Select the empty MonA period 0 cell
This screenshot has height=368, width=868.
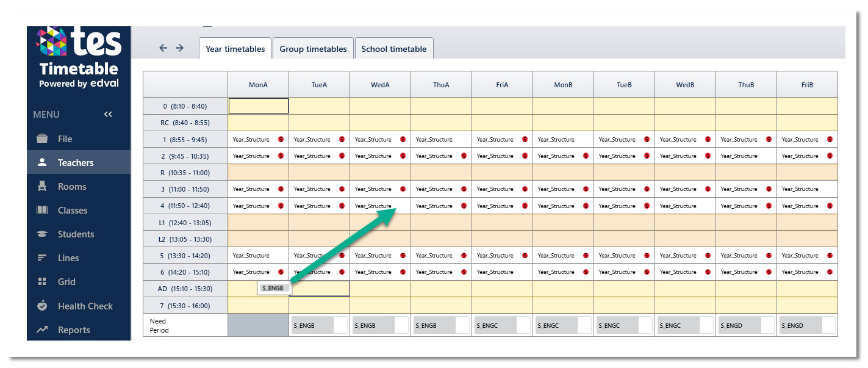259,106
